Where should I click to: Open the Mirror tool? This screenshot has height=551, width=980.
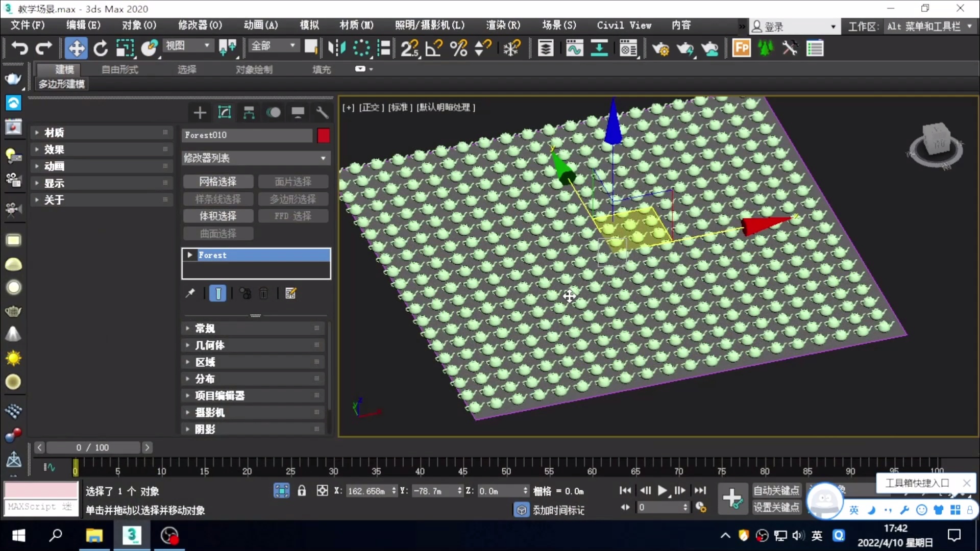pos(336,48)
